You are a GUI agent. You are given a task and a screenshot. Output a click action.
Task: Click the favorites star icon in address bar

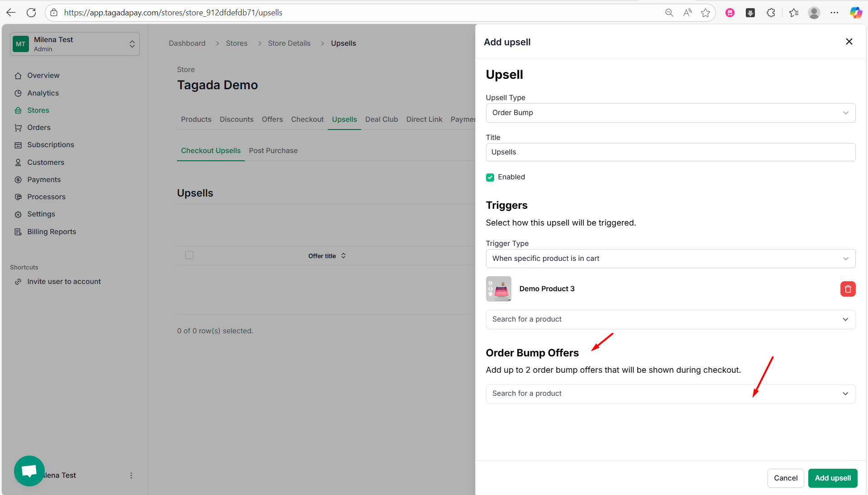[705, 13]
